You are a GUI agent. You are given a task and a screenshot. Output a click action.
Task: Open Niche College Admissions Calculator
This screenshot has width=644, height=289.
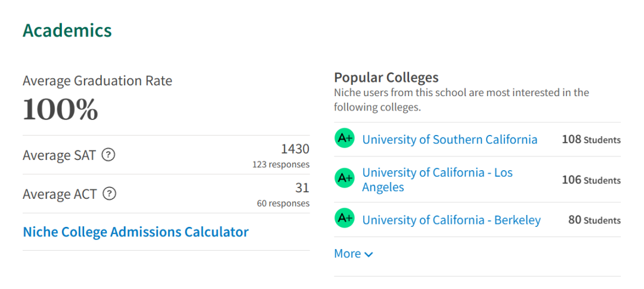pos(136,232)
